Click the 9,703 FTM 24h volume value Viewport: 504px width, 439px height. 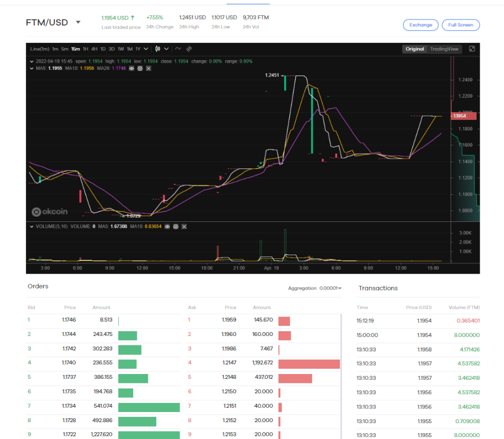[256, 17]
